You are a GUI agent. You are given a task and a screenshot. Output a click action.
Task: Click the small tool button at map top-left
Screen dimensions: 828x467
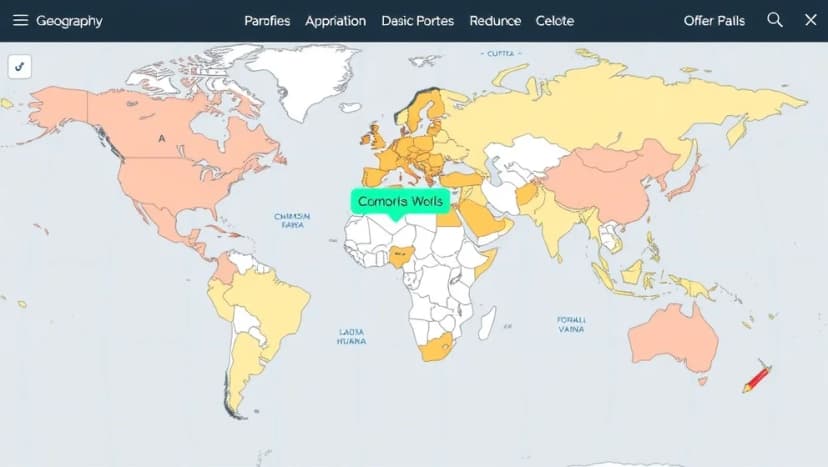click(x=20, y=67)
